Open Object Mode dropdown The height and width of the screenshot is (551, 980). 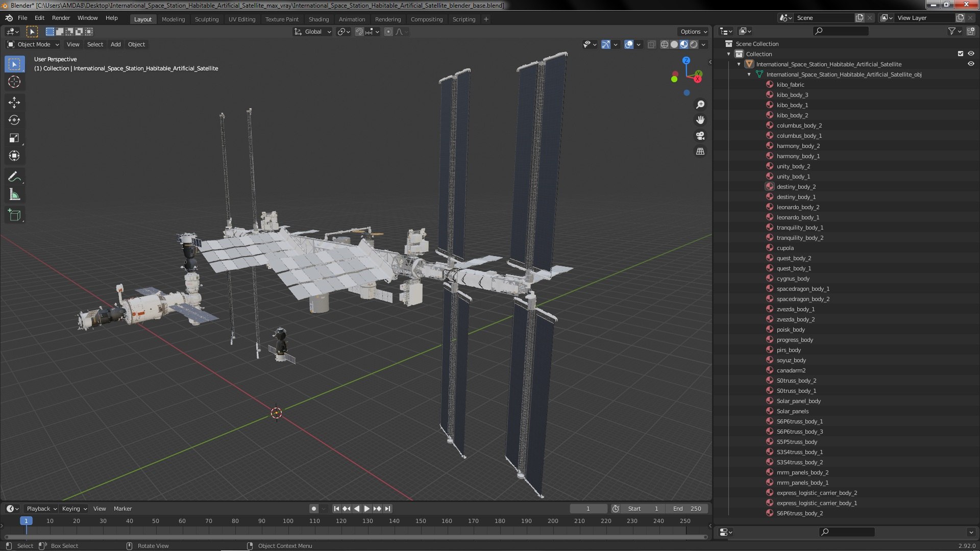33,44
